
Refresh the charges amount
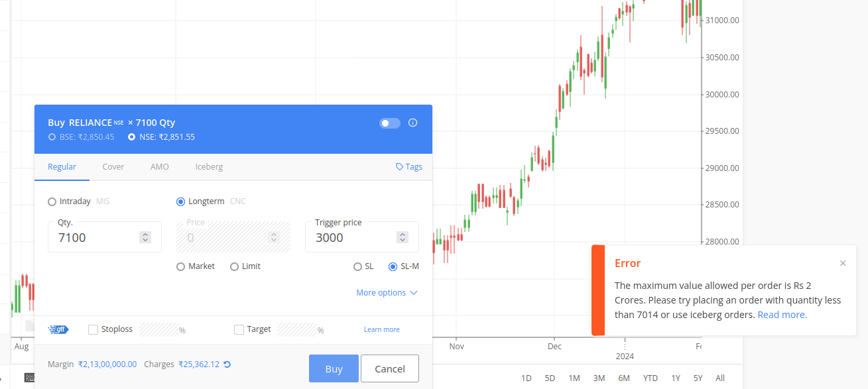coord(227,364)
